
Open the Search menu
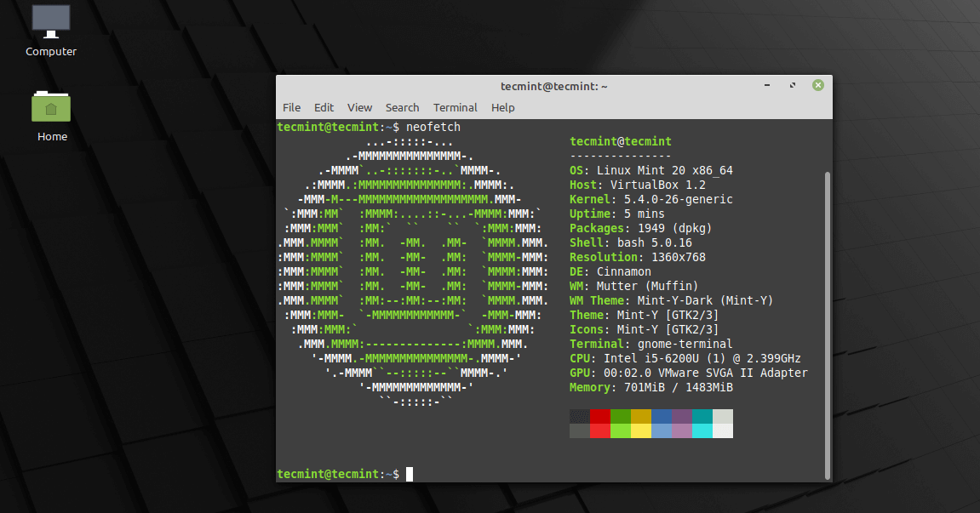402,107
